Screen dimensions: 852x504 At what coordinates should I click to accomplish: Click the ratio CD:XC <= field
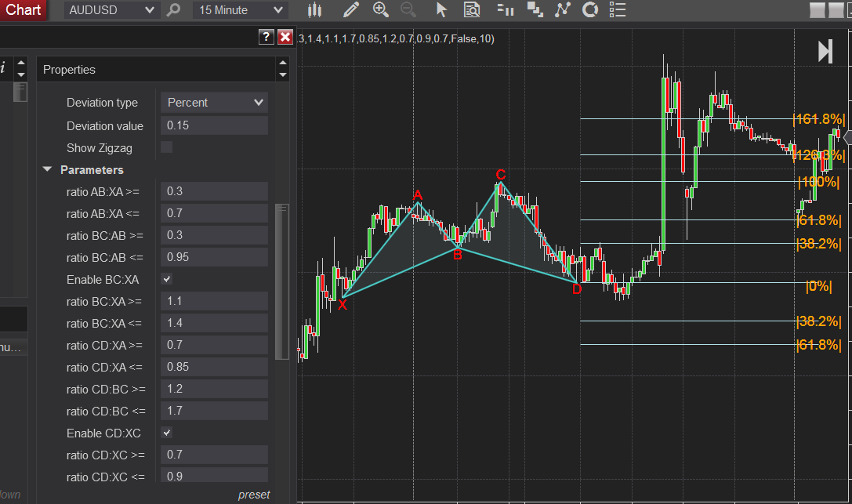point(214,475)
